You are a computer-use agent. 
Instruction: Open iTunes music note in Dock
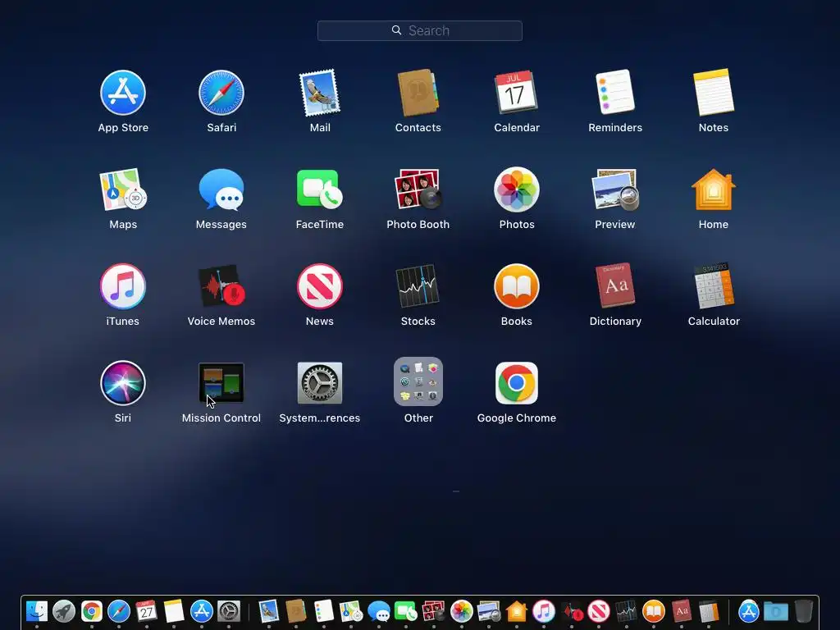point(544,610)
